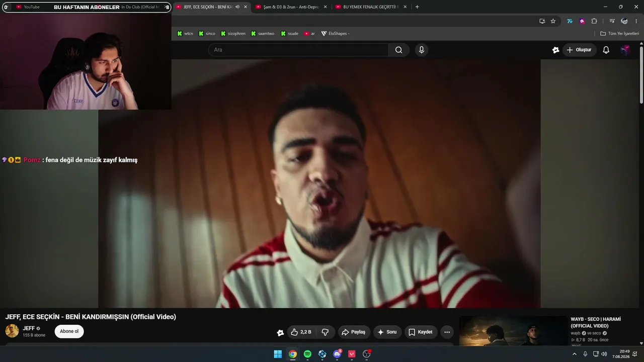The image size is (644, 362).
Task: Click the video title JEFF, ECE SEÇKİN - BENİ KANDIRMIŞSIN
Action: point(91,317)
